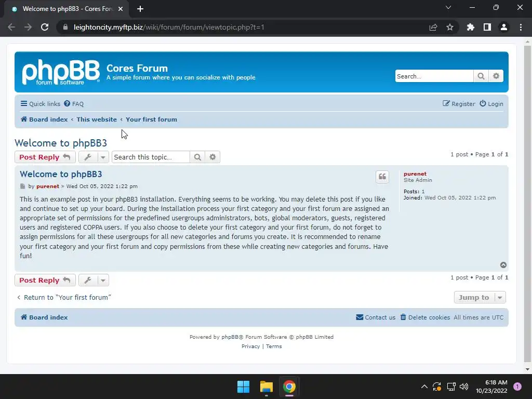Click the Register link
Viewport: 532px width, 399px height.
[459, 104]
